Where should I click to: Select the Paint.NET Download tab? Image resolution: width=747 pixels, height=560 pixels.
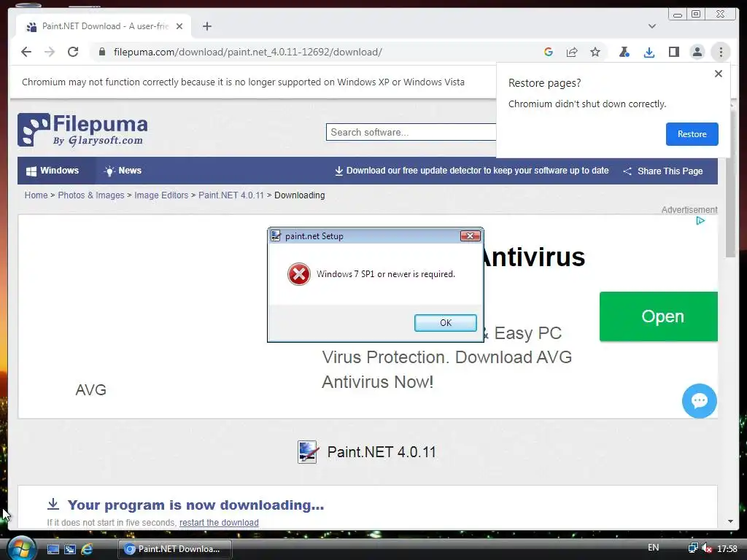pos(104,26)
